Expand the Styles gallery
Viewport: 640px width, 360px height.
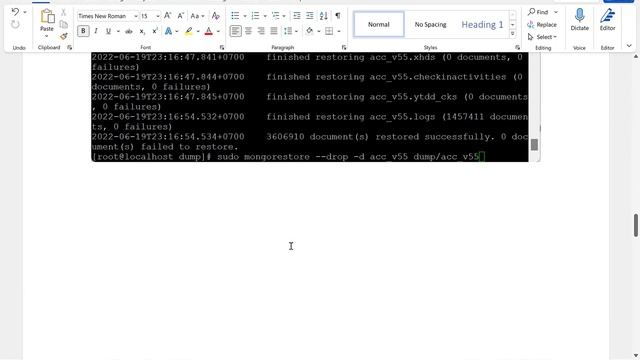click(513, 34)
